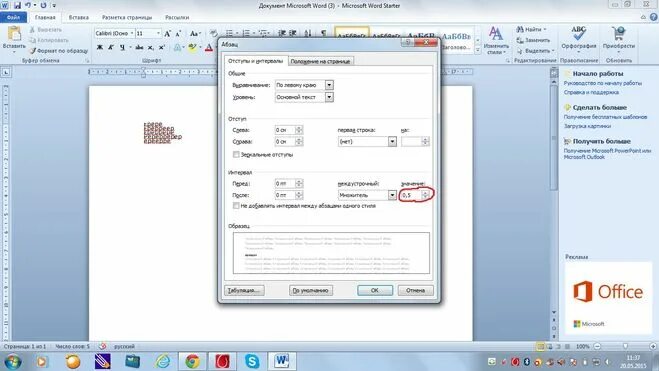This screenshot has height=371, width=659.
Task: Click the OK button in the Абзац dialog
Action: coord(375,290)
